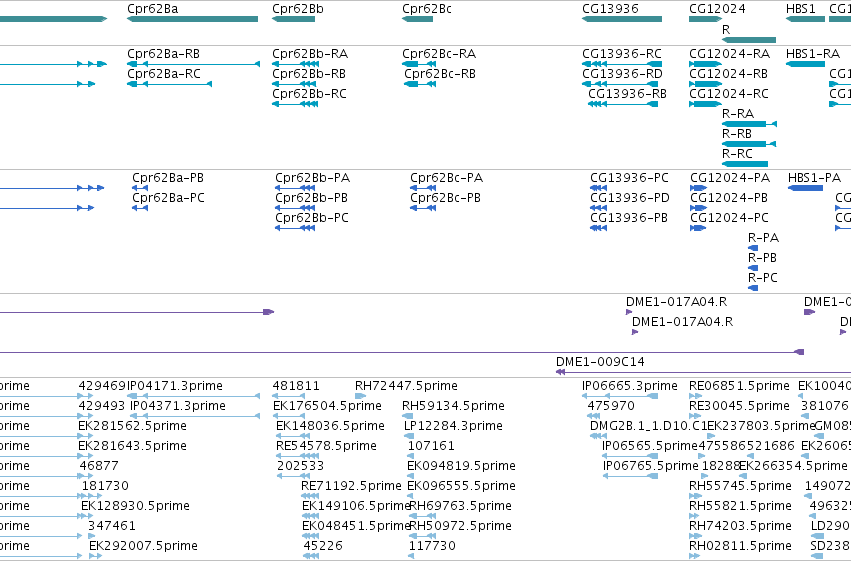Image resolution: width=851 pixels, height=561 pixels.
Task: Select EST RE54578.5prime
Action: tap(297, 456)
